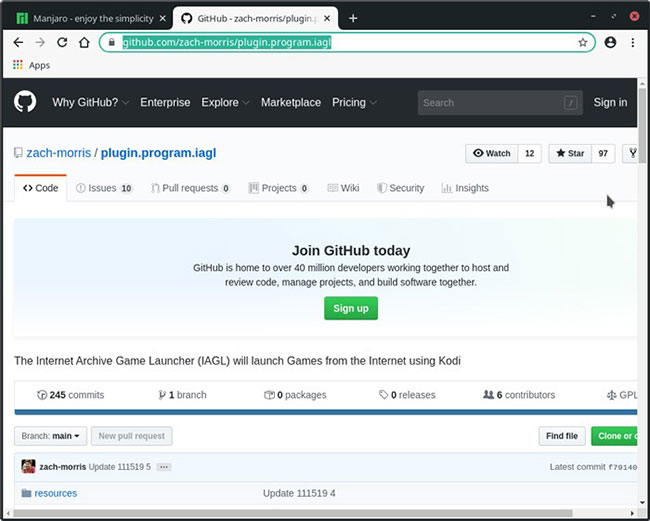
Task: Open Latest commit hash link
Action: point(622,467)
